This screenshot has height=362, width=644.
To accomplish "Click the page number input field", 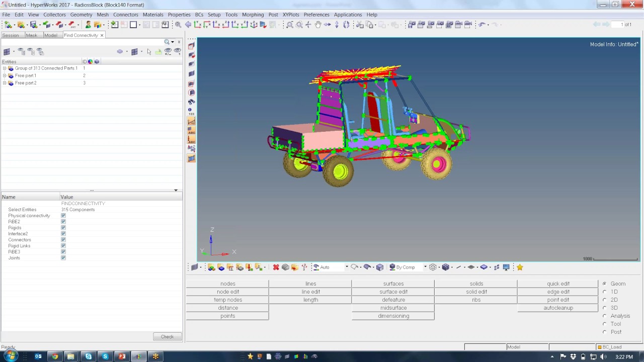I will click(617, 25).
